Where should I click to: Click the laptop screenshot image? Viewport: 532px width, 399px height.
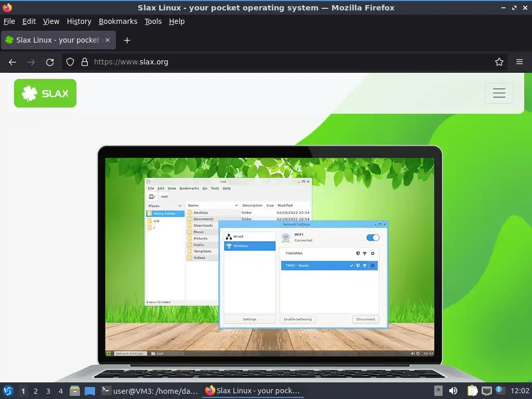pos(270,258)
